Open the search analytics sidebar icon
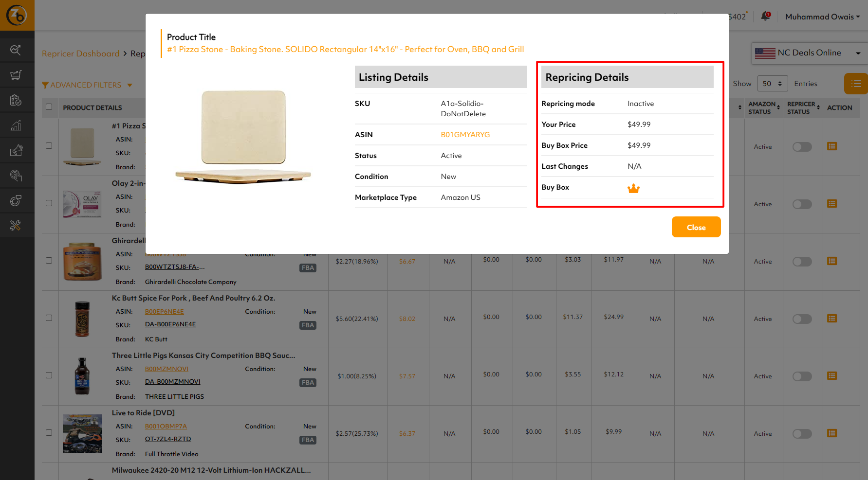Image resolution: width=868 pixels, height=480 pixels. pyautogui.click(x=16, y=50)
